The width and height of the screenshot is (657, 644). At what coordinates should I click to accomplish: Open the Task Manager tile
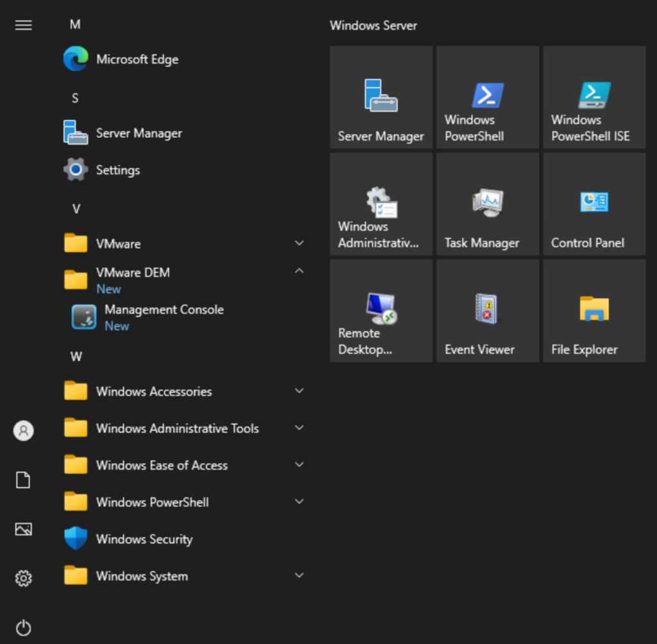point(488,204)
